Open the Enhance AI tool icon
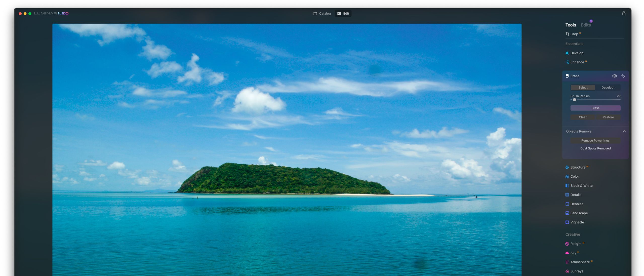 pos(567,62)
